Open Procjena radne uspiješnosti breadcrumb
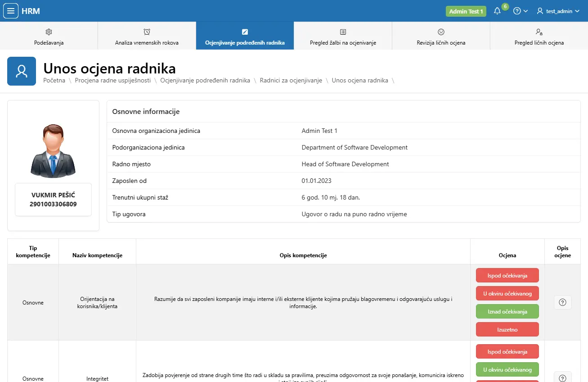 (x=113, y=81)
